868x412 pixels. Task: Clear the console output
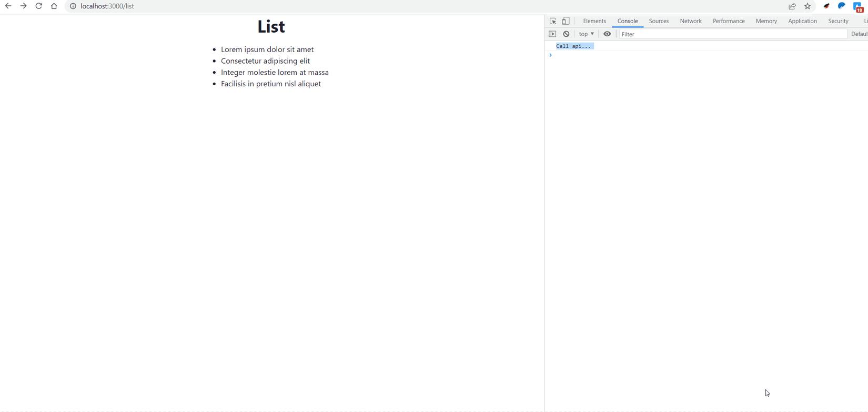(566, 34)
